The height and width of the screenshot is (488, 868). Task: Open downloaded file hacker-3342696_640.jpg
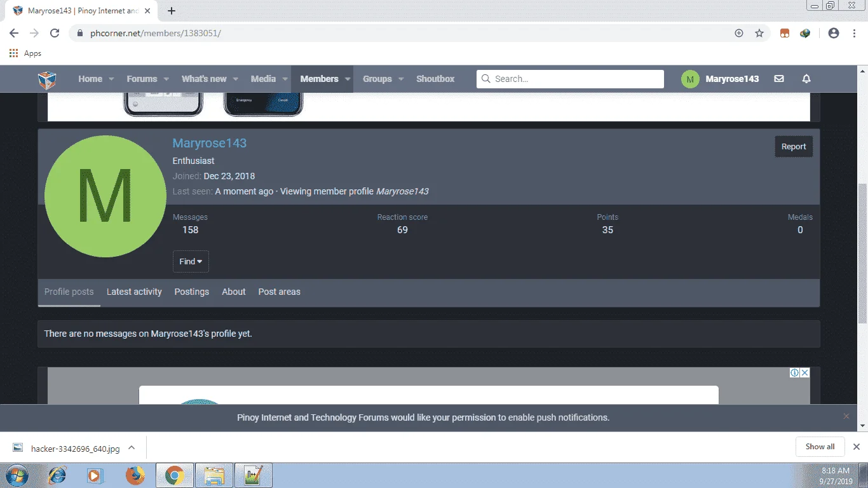coord(75,448)
